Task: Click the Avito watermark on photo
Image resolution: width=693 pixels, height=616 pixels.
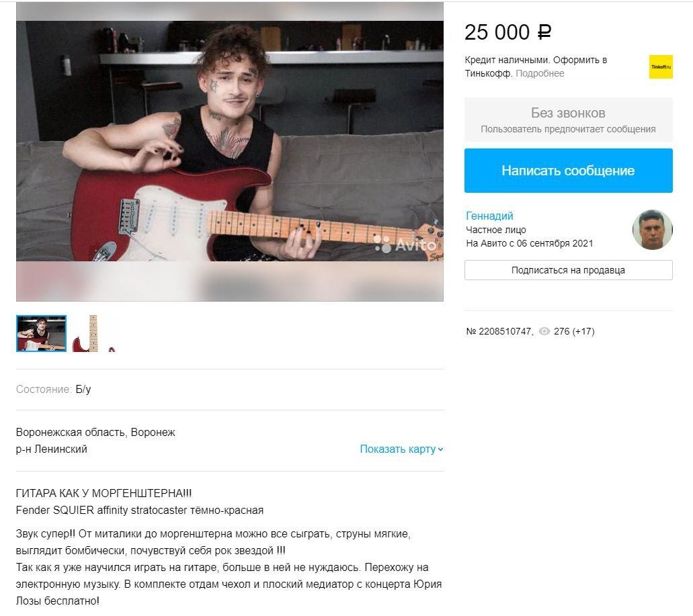Action: pyautogui.click(x=405, y=245)
